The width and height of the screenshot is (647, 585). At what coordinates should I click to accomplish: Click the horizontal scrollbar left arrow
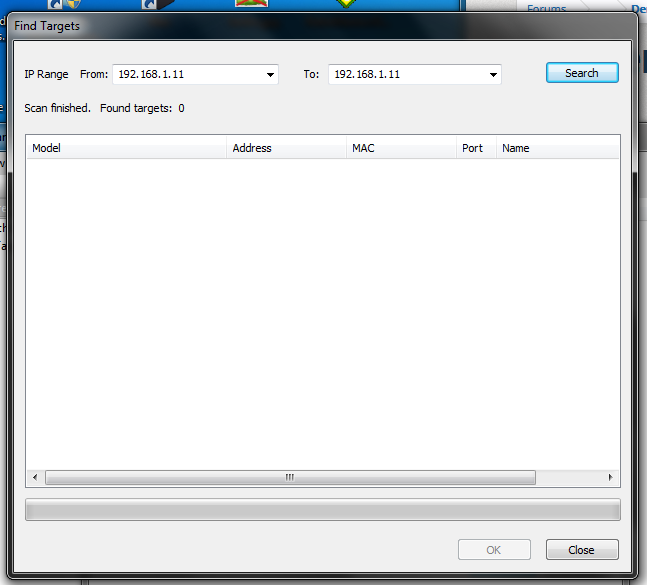coord(35,477)
